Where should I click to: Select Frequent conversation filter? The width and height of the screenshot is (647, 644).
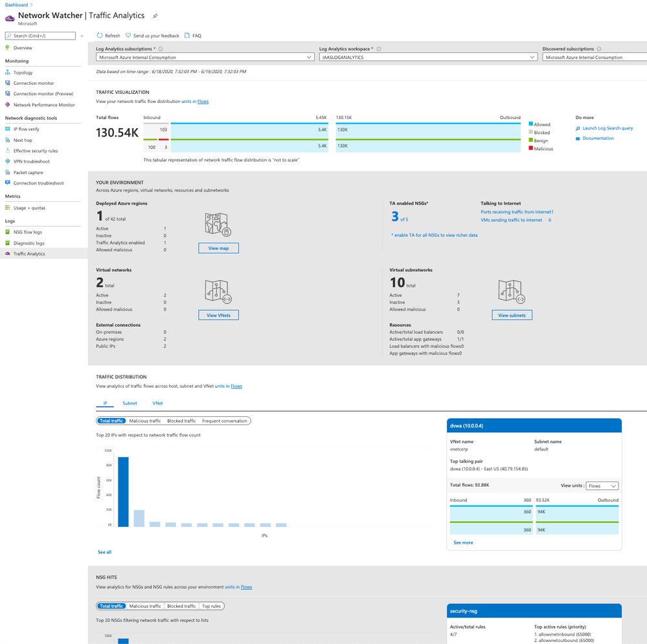point(225,421)
